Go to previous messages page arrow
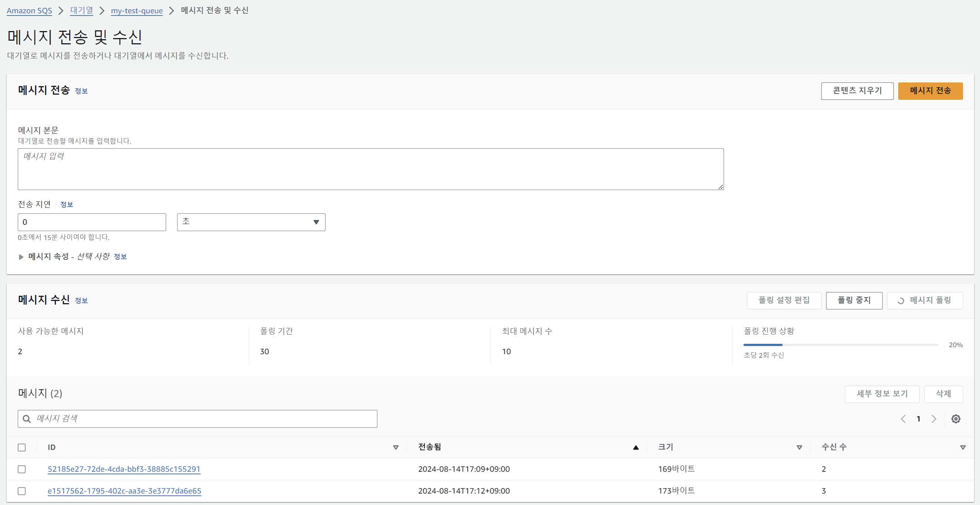Viewport: 980px width, 505px height. point(903,419)
